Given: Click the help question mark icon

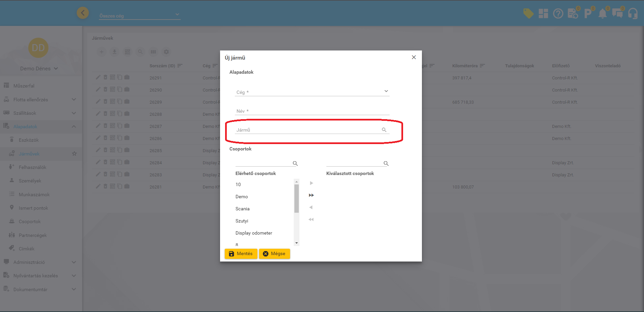Looking at the screenshot, I should tap(558, 13).
